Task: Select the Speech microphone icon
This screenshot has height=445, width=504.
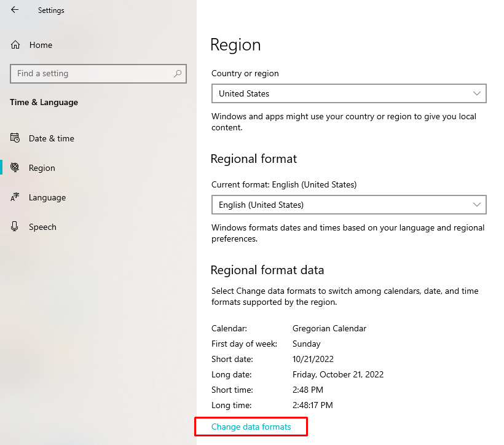Action: coord(15,227)
